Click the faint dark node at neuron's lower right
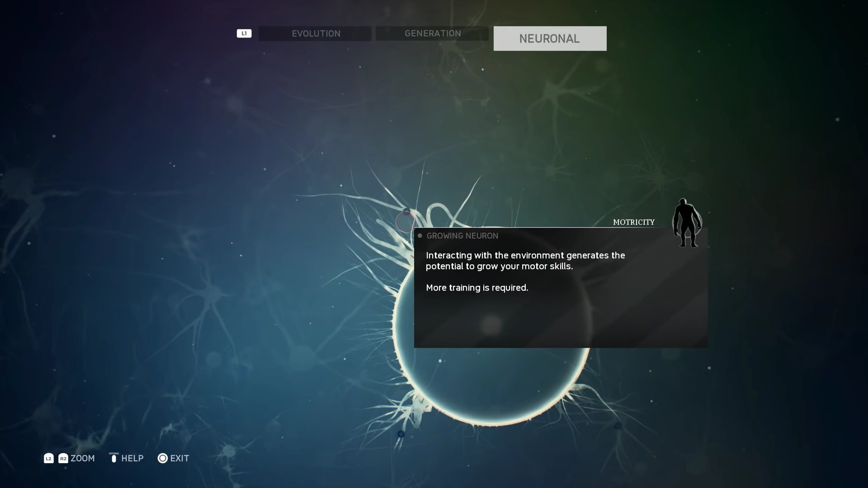The image size is (868, 488). click(618, 426)
